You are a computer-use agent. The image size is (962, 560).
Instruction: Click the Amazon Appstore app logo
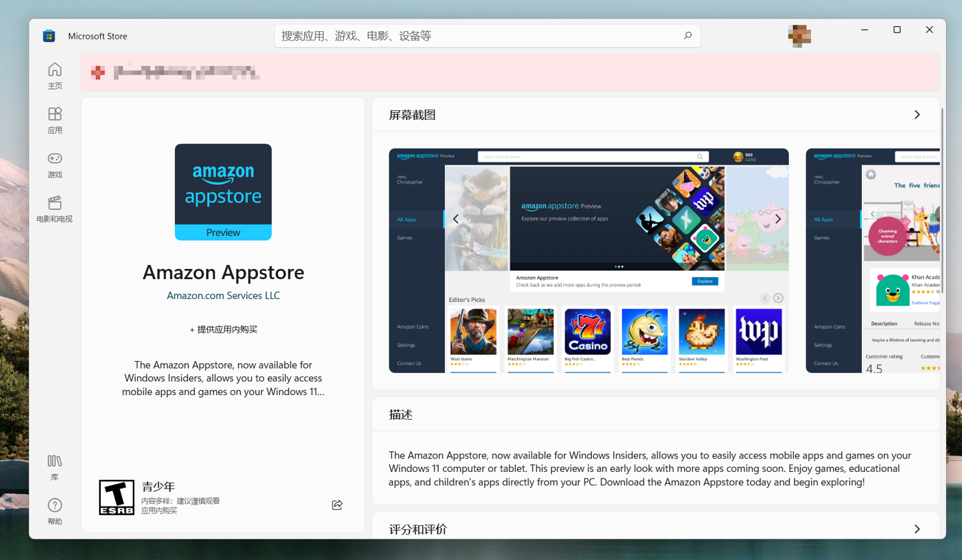pyautogui.click(x=223, y=192)
